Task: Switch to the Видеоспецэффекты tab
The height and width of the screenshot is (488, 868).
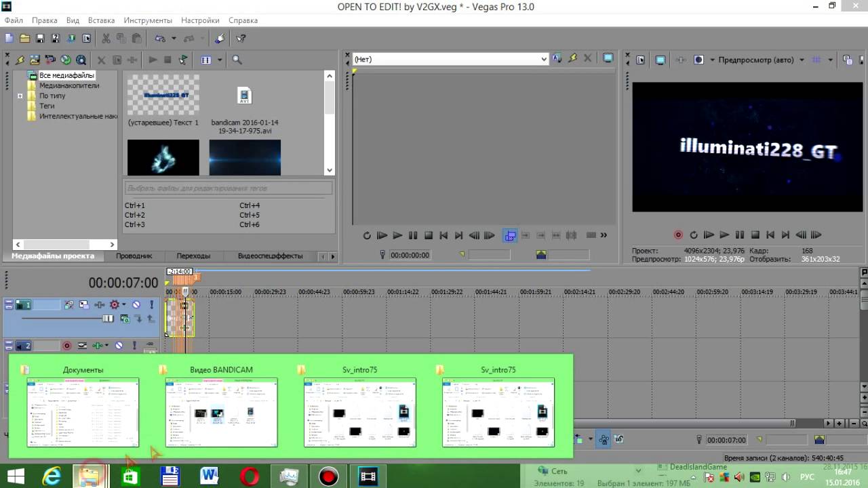Action: coord(270,256)
